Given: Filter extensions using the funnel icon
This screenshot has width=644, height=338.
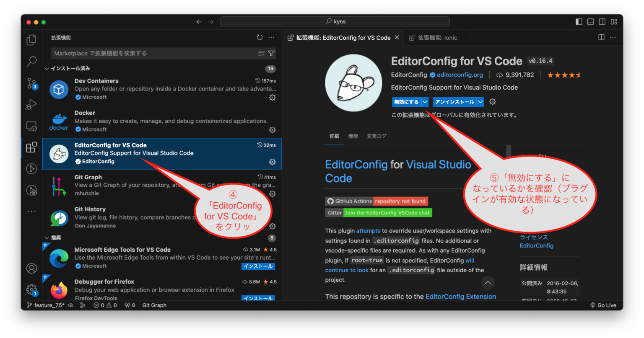Looking at the screenshot, I should pyautogui.click(x=271, y=53).
